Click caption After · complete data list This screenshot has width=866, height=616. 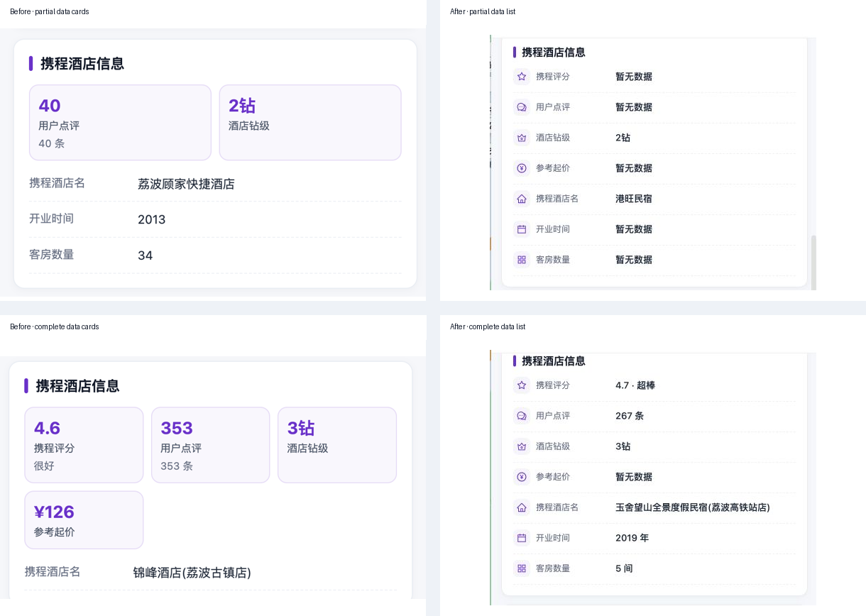coord(488,326)
